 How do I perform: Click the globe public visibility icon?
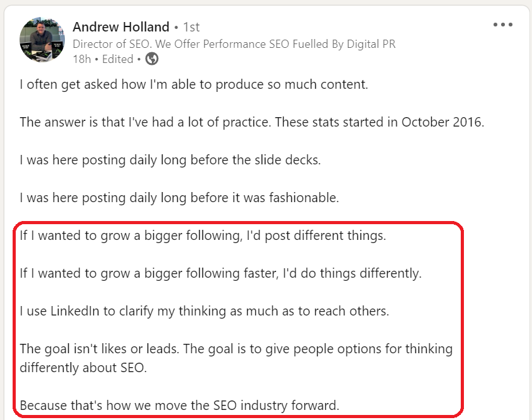pyautogui.click(x=152, y=59)
